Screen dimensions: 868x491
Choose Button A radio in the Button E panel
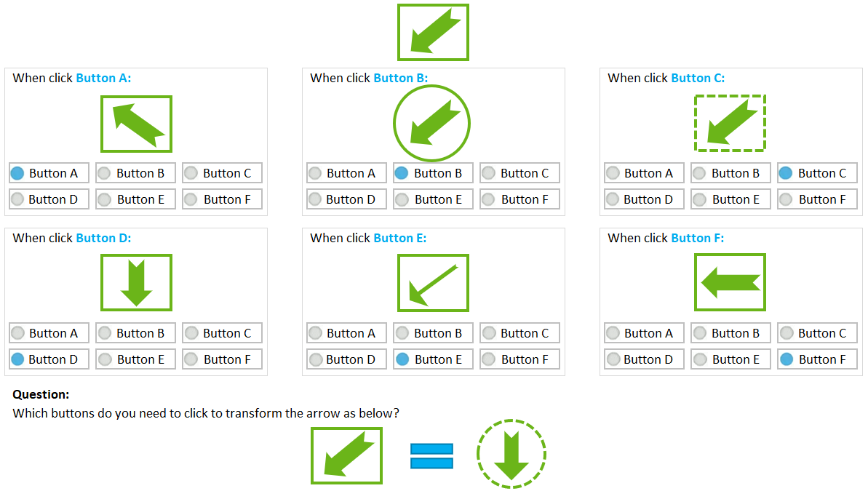(315, 333)
